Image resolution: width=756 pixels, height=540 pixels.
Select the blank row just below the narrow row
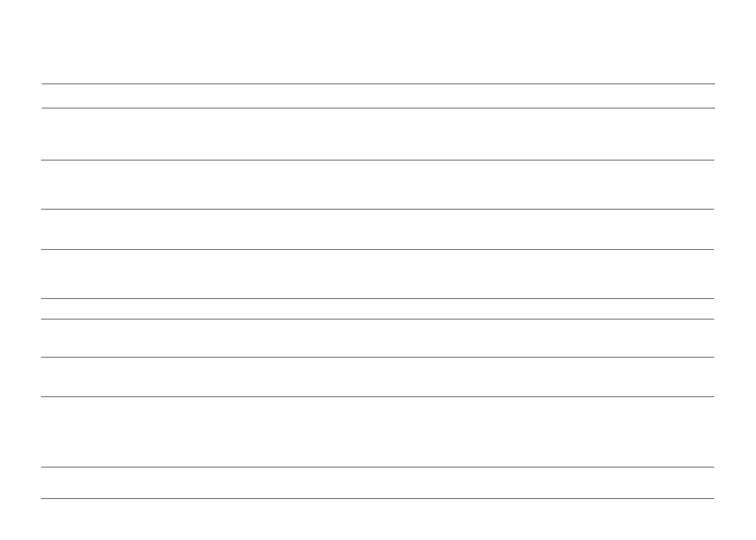point(378,338)
